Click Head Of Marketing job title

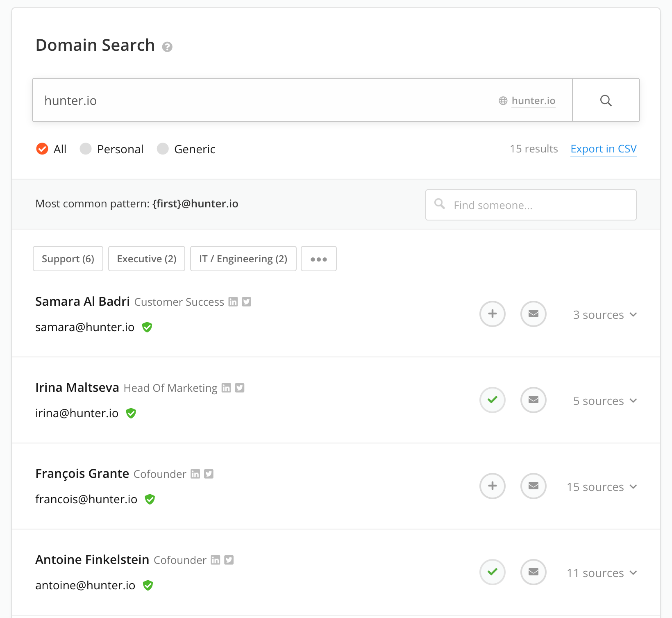[170, 388]
